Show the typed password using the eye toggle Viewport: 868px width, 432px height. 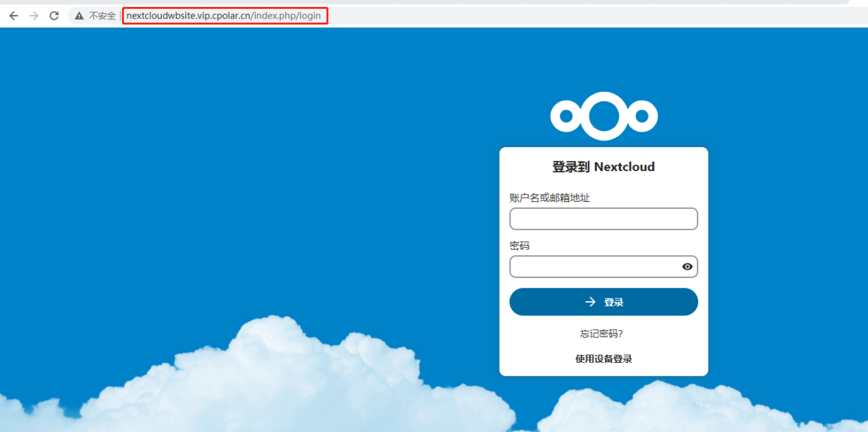click(x=687, y=266)
